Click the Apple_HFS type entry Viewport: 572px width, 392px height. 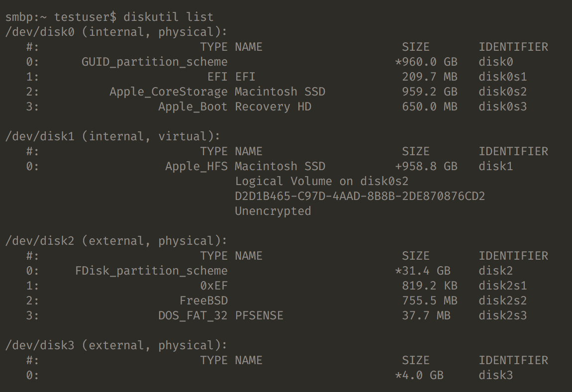click(x=196, y=166)
